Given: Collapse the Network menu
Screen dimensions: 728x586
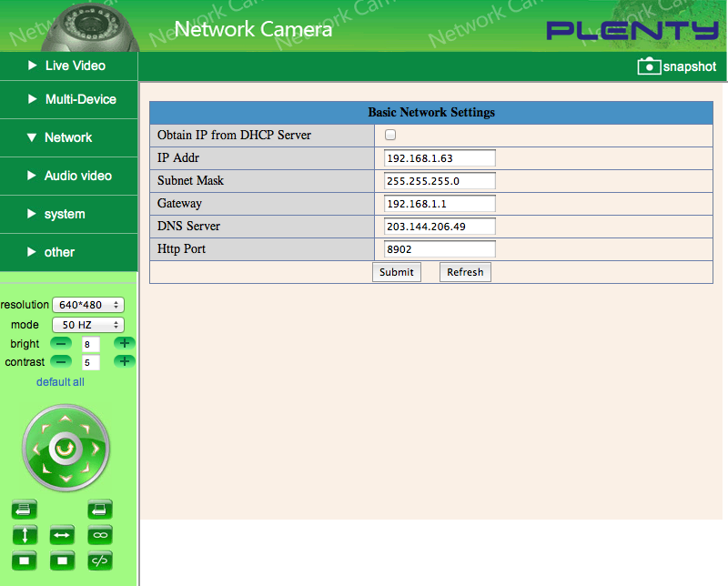Looking at the screenshot, I should tap(69, 137).
